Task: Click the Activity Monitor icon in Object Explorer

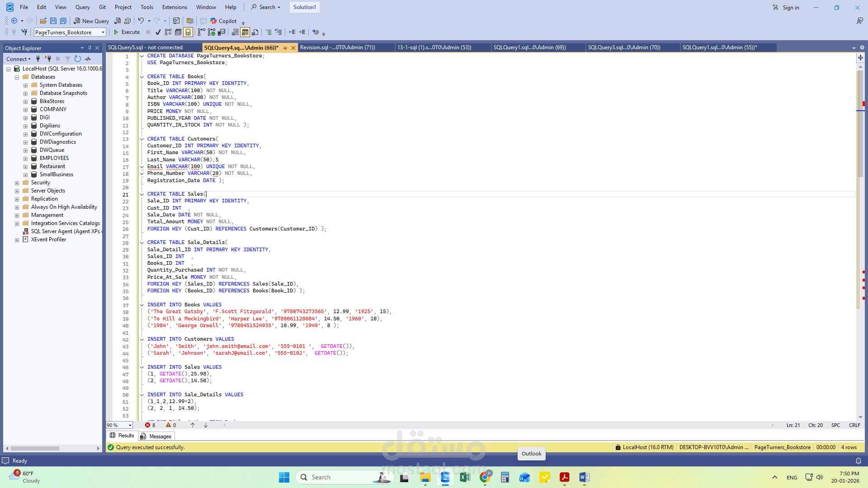Action: coord(88,59)
